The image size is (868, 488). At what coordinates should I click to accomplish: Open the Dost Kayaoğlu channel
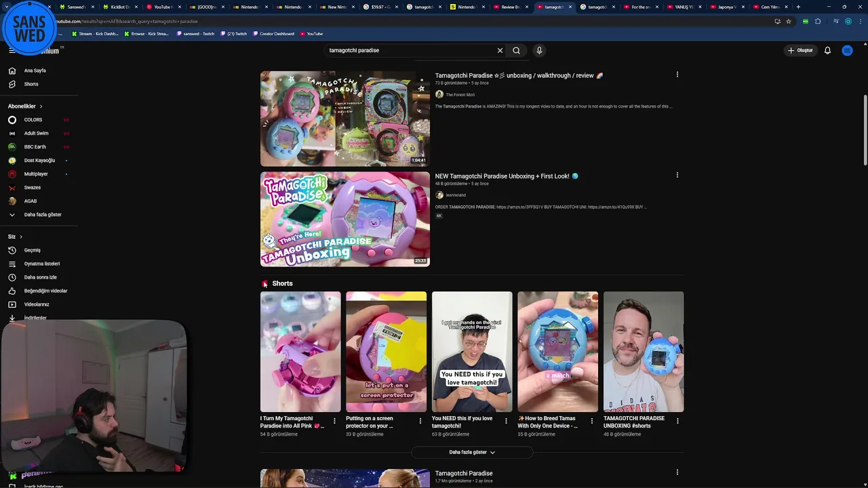(38, 161)
